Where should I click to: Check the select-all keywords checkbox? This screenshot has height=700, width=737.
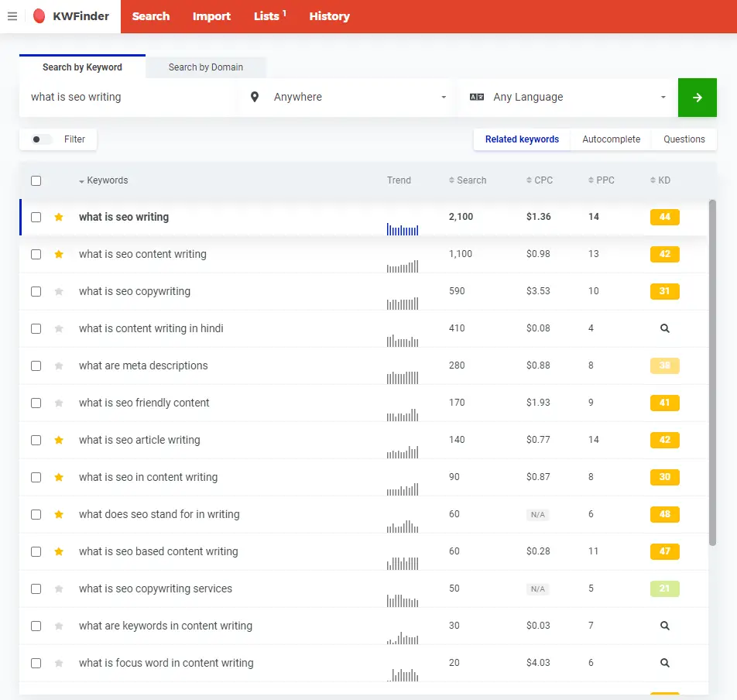[x=36, y=180]
